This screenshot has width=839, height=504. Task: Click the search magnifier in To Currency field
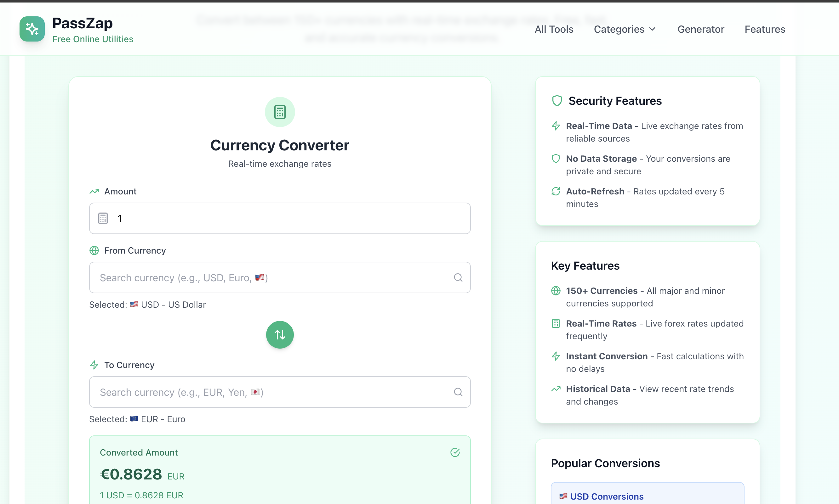click(x=458, y=392)
